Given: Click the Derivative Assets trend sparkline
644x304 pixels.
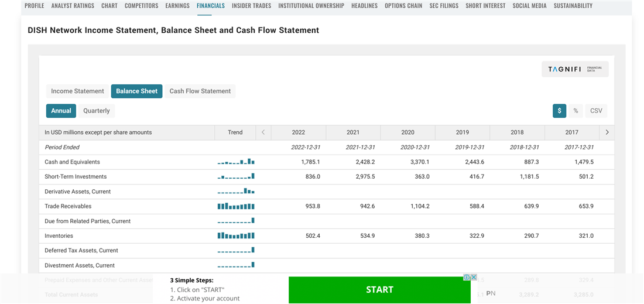Looking at the screenshot, I should [235, 192].
